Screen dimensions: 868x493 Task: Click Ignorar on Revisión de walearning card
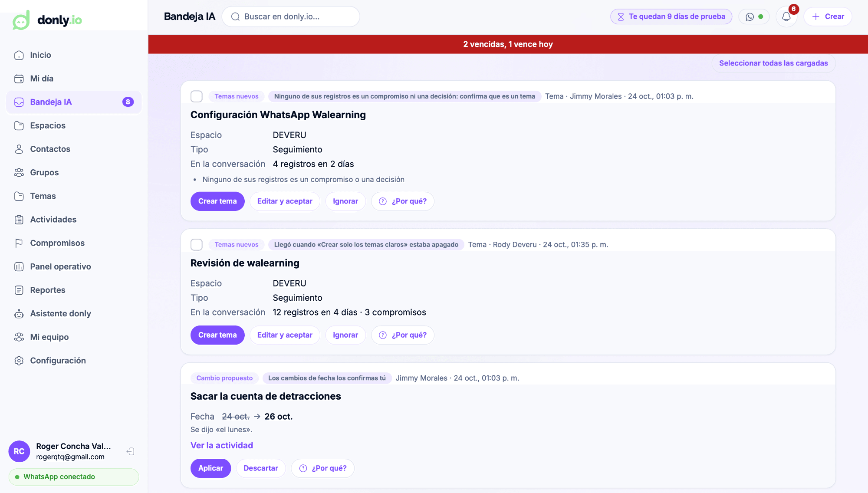(x=345, y=335)
